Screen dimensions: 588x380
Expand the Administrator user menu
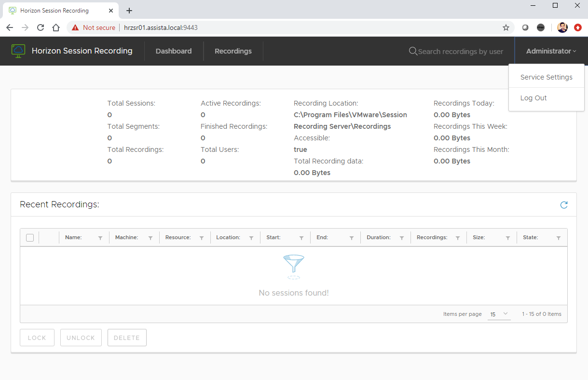(551, 51)
